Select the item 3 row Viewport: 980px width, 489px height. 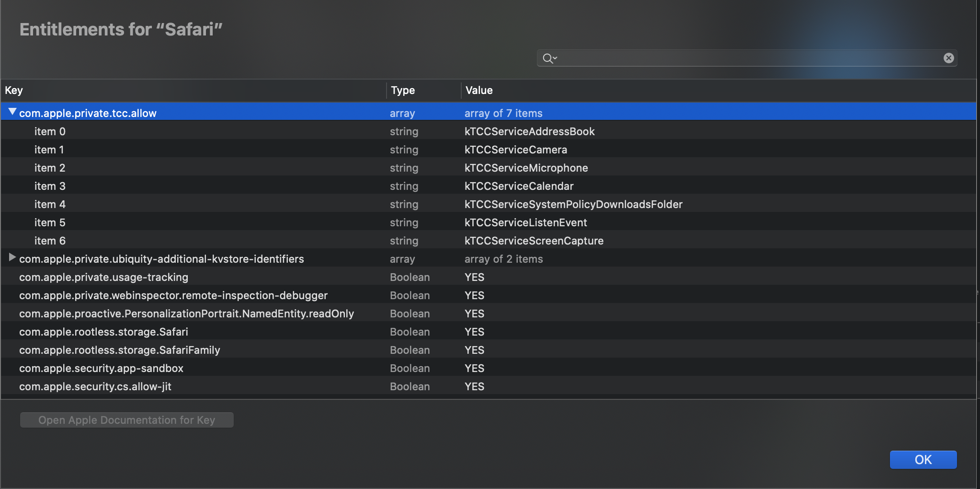click(x=489, y=186)
